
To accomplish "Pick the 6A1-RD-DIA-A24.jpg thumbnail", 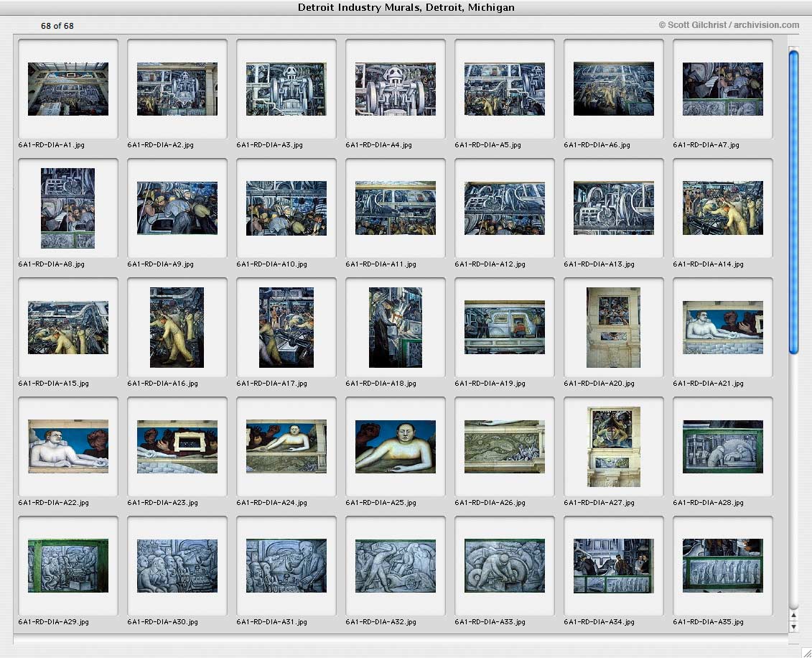I will pyautogui.click(x=286, y=447).
